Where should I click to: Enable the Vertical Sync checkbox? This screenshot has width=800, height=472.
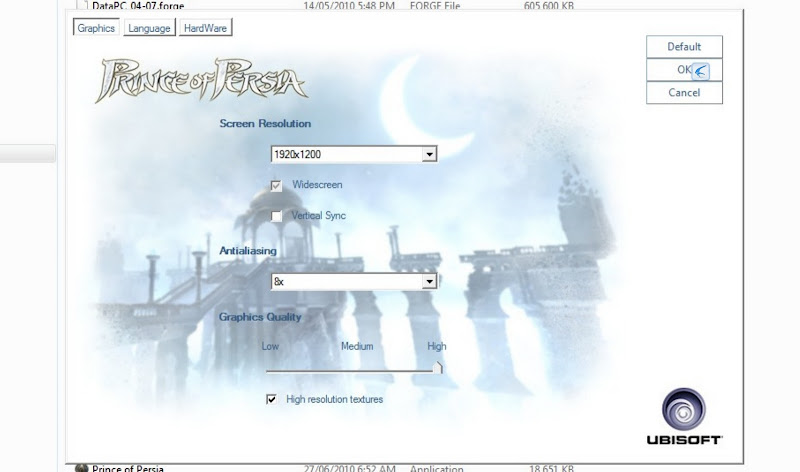277,216
